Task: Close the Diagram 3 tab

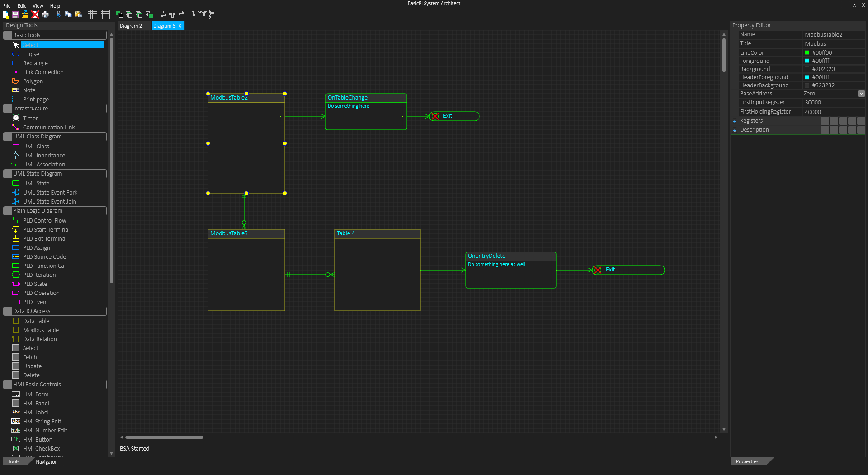Action: pyautogui.click(x=180, y=26)
